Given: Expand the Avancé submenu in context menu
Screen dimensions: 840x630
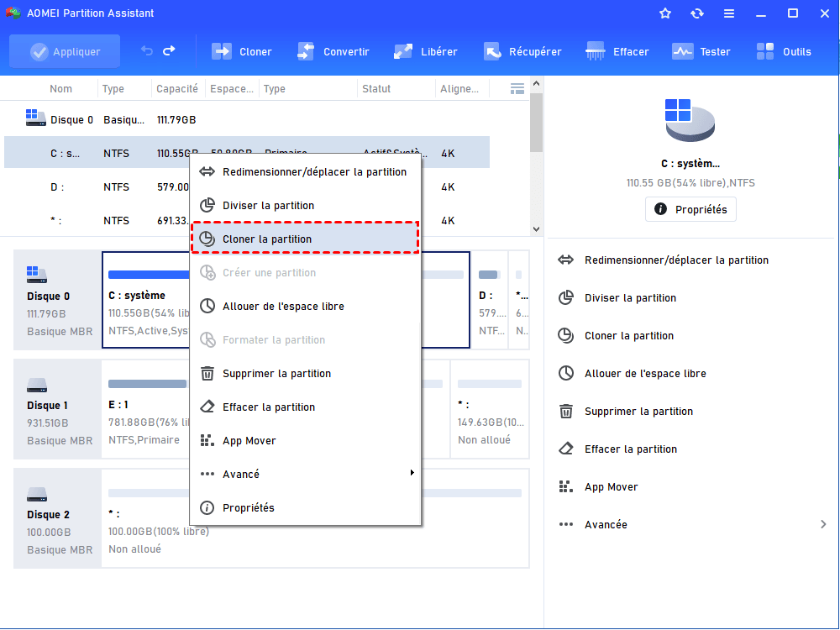Looking at the screenshot, I should (306, 474).
